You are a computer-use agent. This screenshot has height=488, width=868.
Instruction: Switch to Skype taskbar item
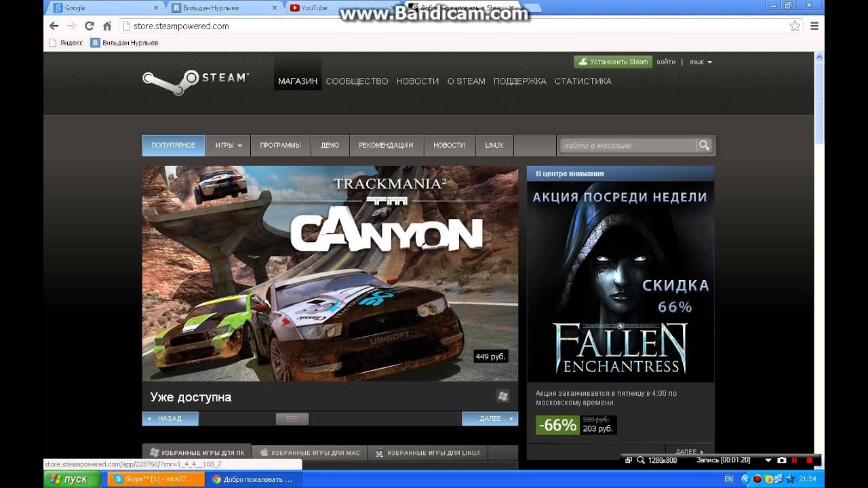tap(156, 479)
